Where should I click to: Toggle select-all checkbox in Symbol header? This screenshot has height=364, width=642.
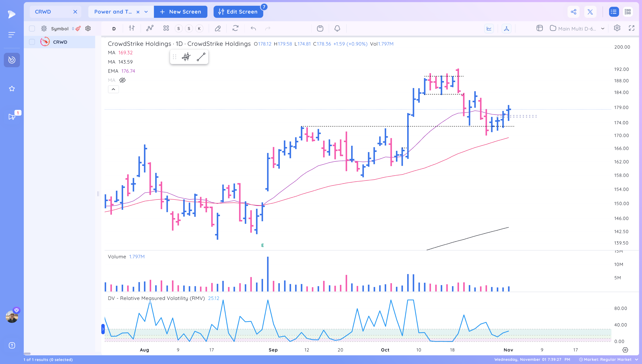[32, 29]
